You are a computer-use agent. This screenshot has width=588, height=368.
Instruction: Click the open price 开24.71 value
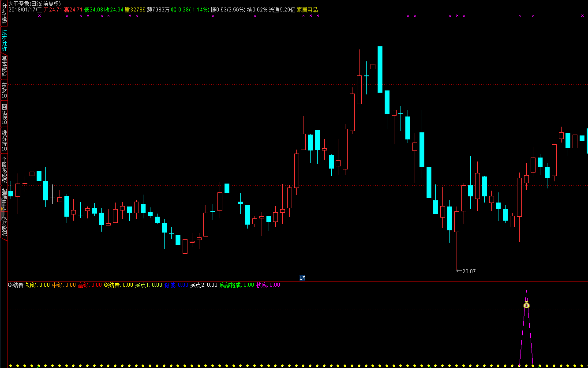(53, 9)
